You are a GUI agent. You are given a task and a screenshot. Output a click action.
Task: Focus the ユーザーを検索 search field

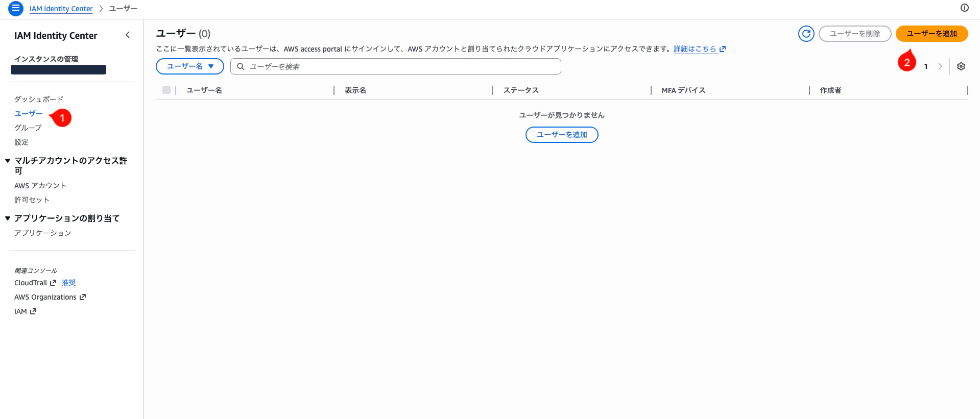coord(396,66)
